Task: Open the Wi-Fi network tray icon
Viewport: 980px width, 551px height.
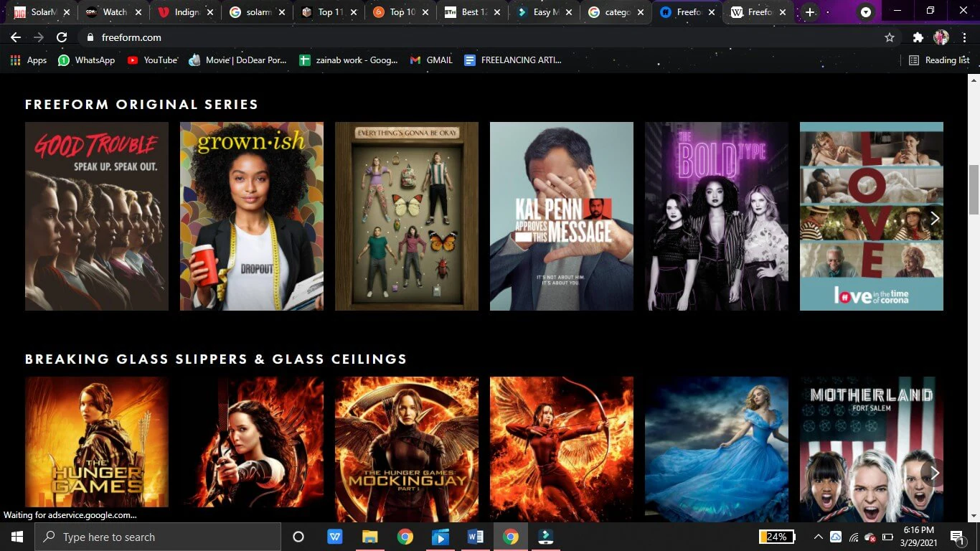Action: [x=854, y=537]
